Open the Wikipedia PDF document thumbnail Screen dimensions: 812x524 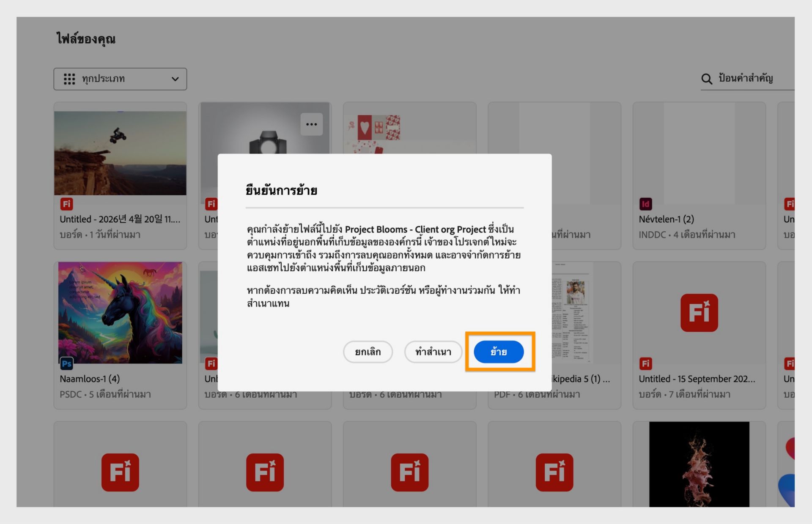click(573, 313)
